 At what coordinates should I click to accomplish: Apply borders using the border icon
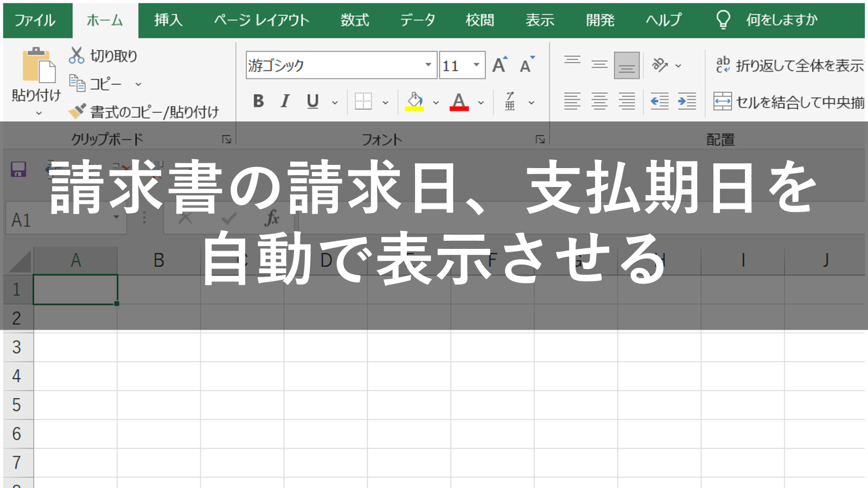point(363,101)
